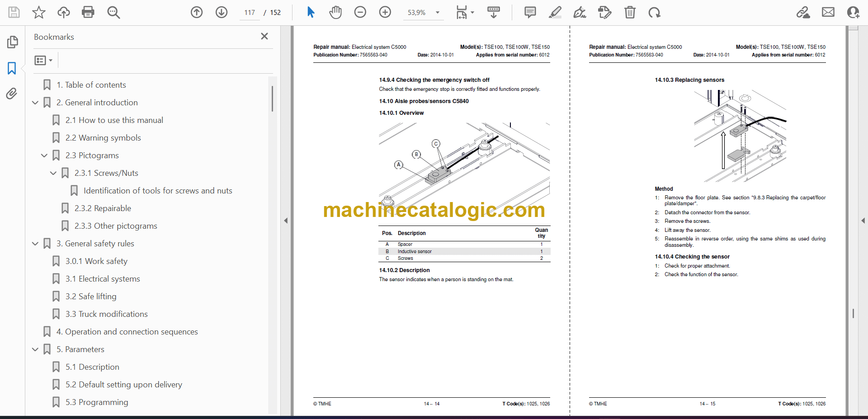Screen dimensions: 868x419
Task: Click the current page number field
Action: click(x=250, y=13)
